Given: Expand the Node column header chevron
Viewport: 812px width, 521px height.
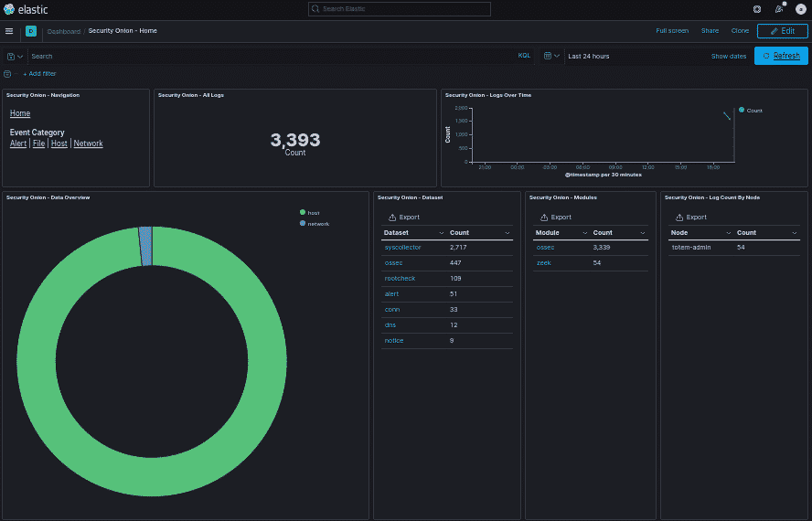Looking at the screenshot, I should (728, 233).
